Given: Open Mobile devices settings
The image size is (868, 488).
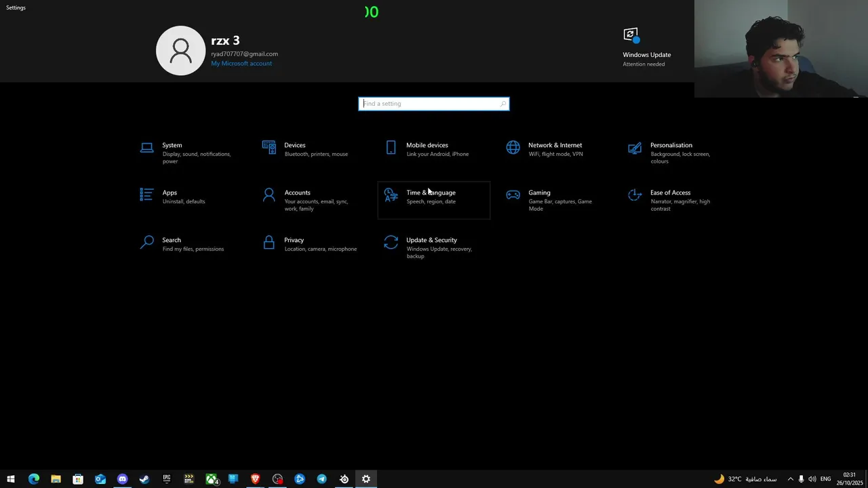Looking at the screenshot, I should click(434, 152).
